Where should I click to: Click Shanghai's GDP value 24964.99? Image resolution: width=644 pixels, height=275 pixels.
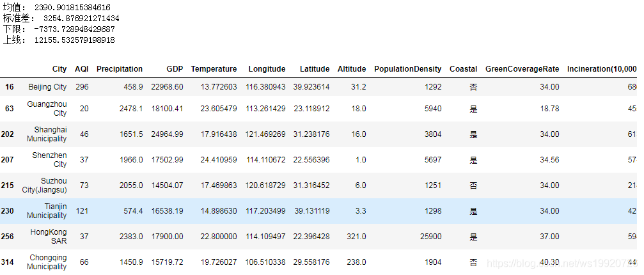pos(167,134)
